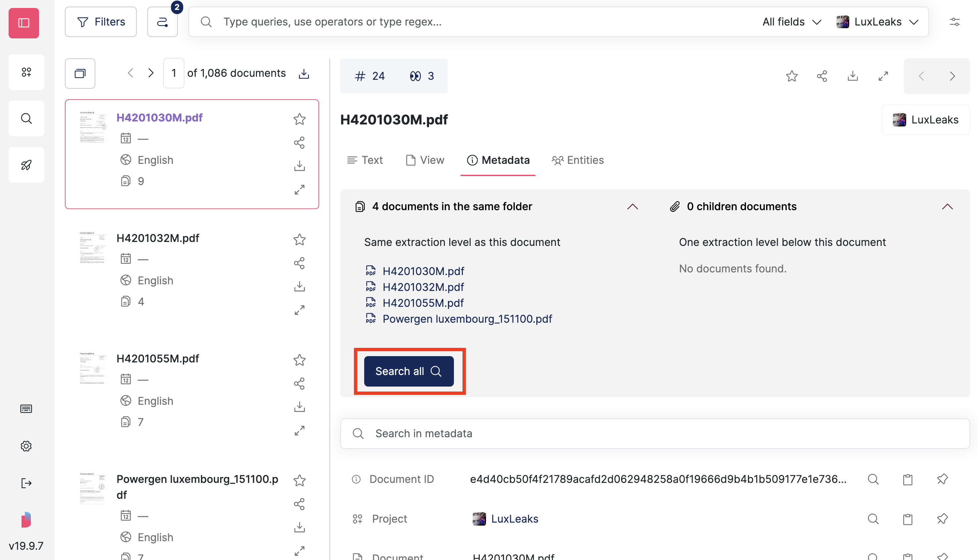This screenshot has height=560, width=978.
Task: Click the 24 tags counter
Action: [x=369, y=76]
